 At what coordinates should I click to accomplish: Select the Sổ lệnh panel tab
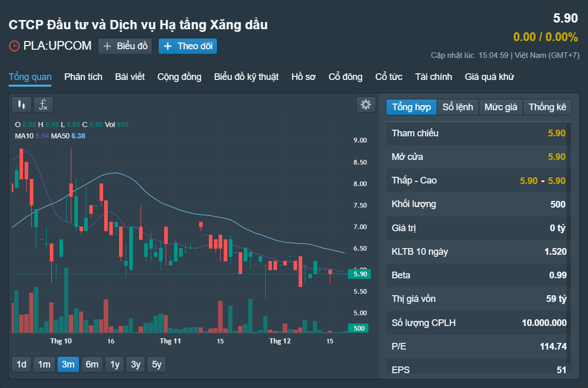point(457,107)
